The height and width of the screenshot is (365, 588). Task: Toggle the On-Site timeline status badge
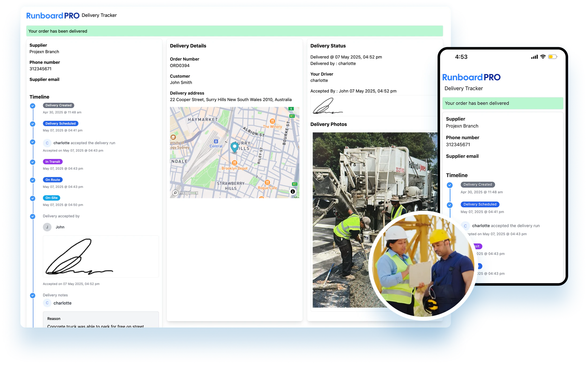(51, 198)
